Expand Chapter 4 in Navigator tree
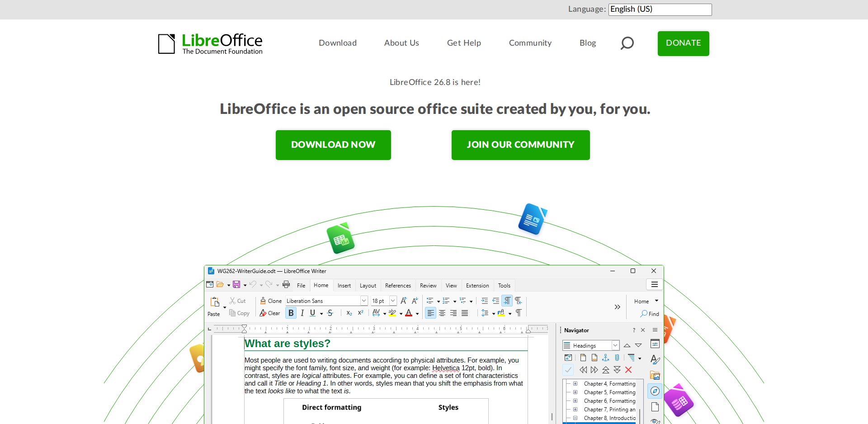The height and width of the screenshot is (424, 868). (575, 383)
